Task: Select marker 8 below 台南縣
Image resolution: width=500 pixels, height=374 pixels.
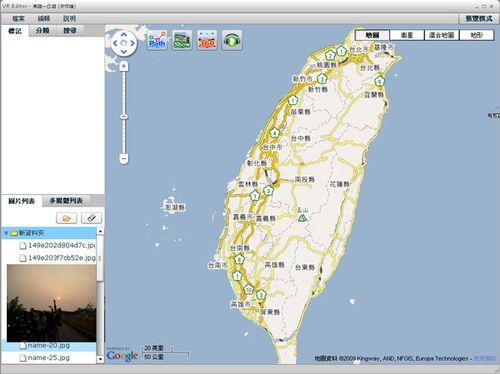Action: (x=239, y=259)
